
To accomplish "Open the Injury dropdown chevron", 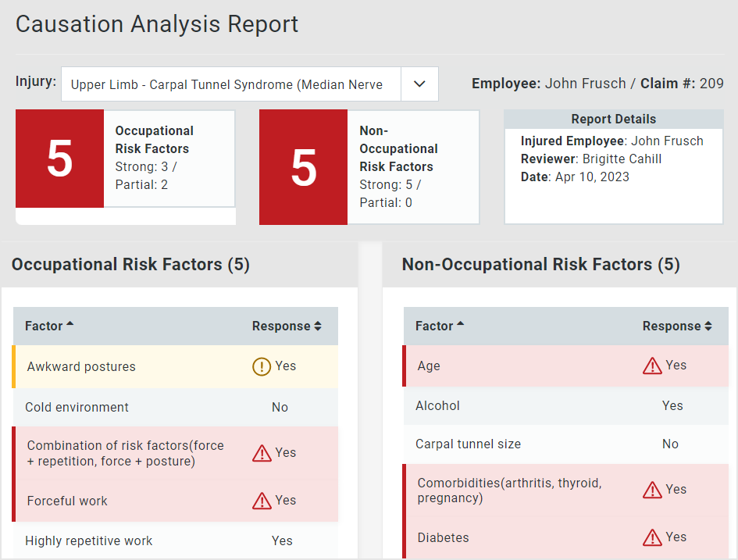I will pos(419,84).
